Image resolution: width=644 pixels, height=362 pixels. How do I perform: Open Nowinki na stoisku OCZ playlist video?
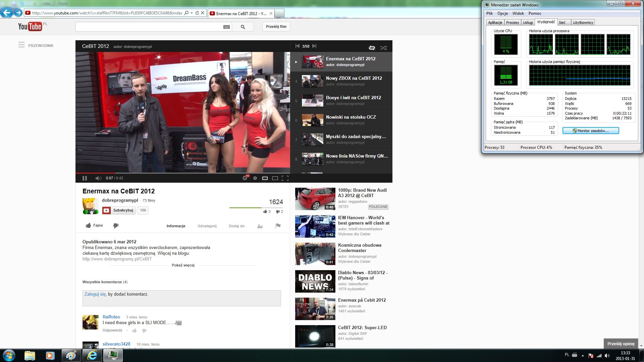pos(351,117)
